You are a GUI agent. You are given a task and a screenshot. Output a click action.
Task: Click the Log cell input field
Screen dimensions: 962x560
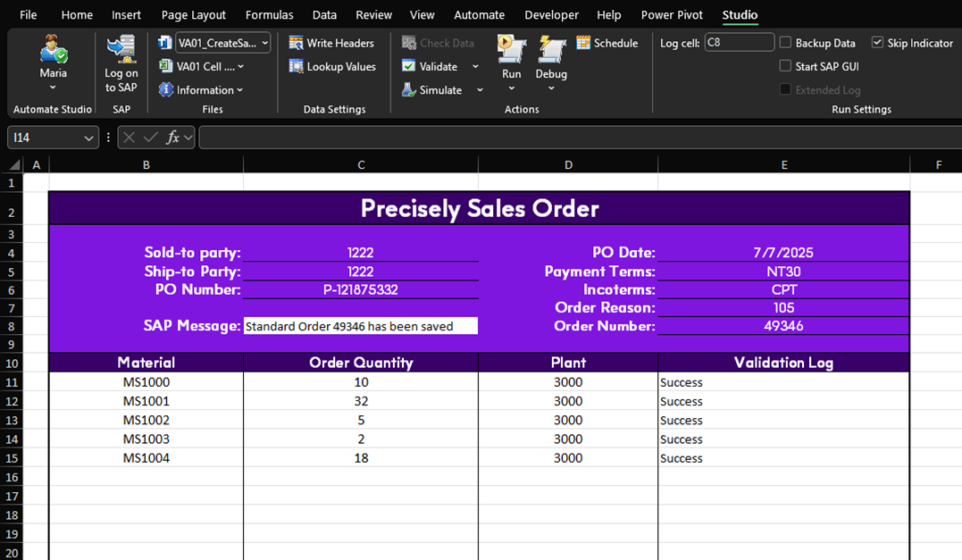[x=740, y=42]
